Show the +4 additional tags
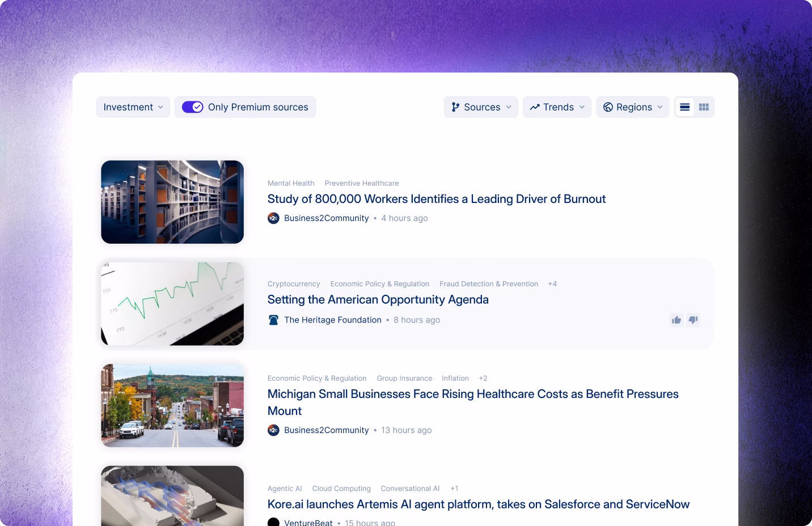This screenshot has width=812, height=526. 552,284
